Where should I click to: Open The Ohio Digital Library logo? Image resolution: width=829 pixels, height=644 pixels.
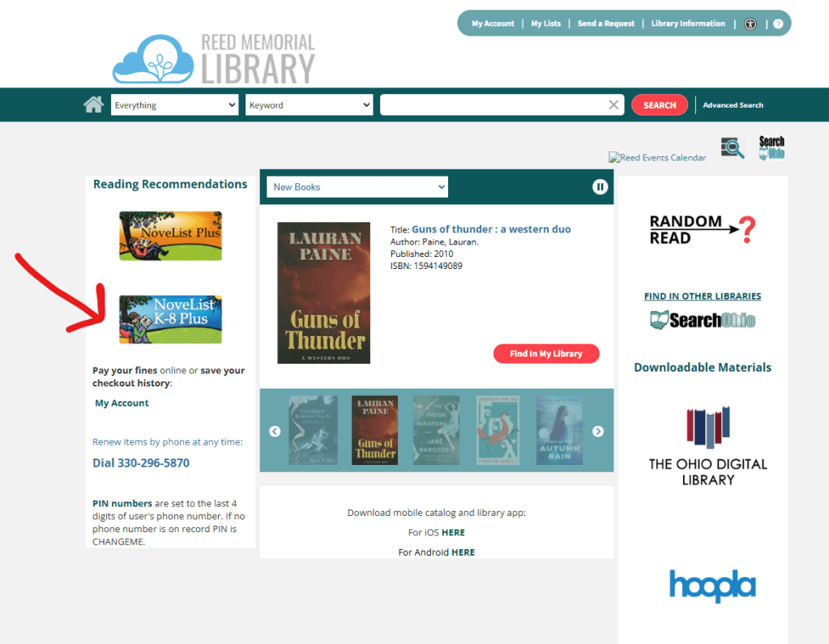pos(707,446)
